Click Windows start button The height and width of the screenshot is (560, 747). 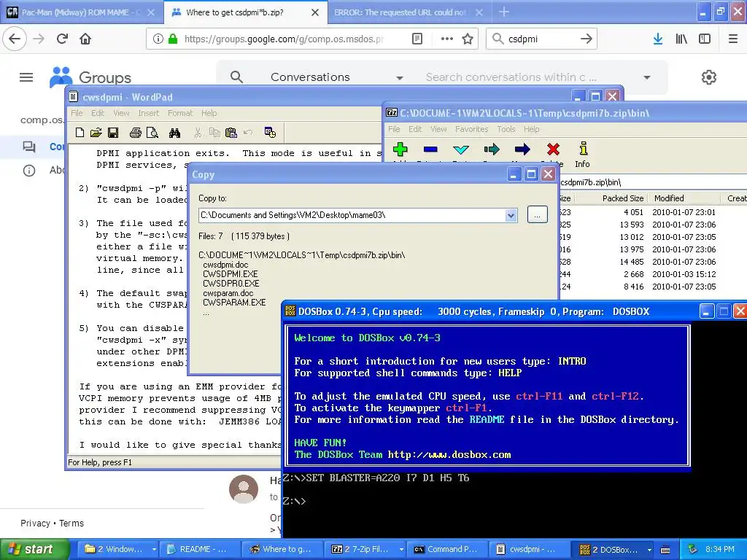(35, 550)
